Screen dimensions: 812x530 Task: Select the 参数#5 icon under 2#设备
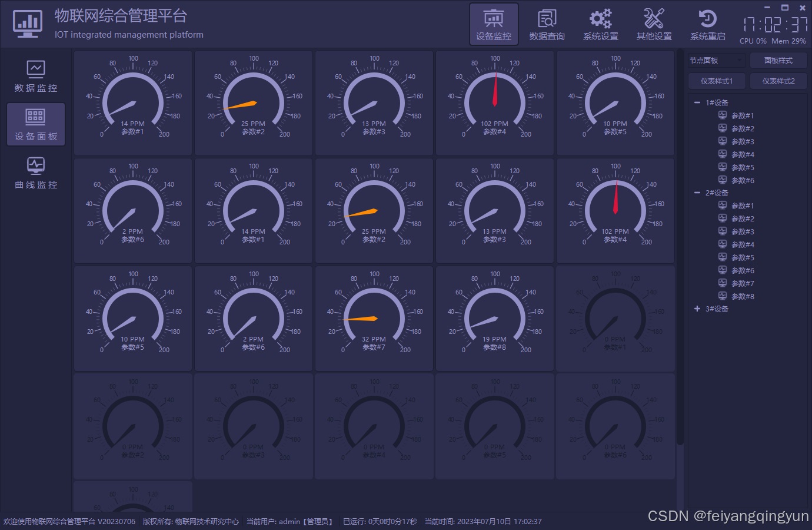click(x=723, y=257)
